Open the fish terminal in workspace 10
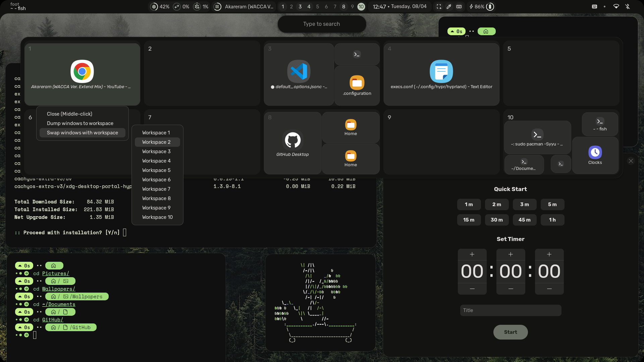This screenshot has width=644, height=362. tap(600, 124)
